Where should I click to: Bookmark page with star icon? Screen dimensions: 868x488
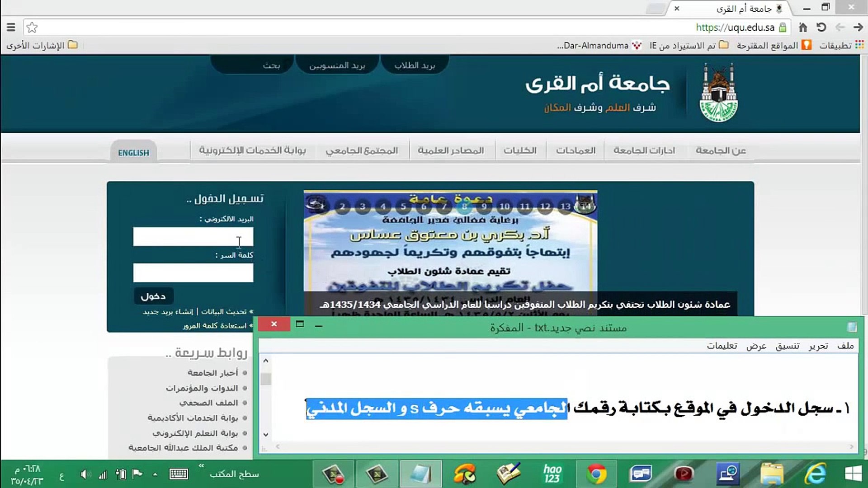[32, 28]
